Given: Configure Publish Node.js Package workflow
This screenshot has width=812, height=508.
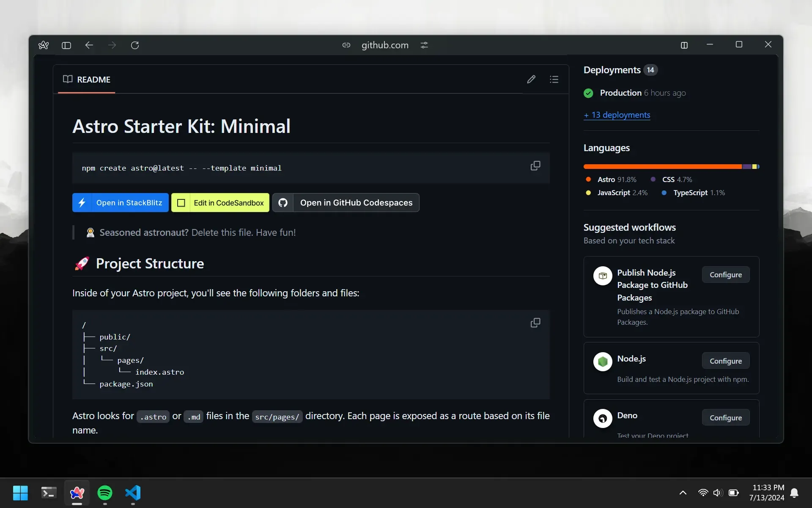Looking at the screenshot, I should pos(726,275).
